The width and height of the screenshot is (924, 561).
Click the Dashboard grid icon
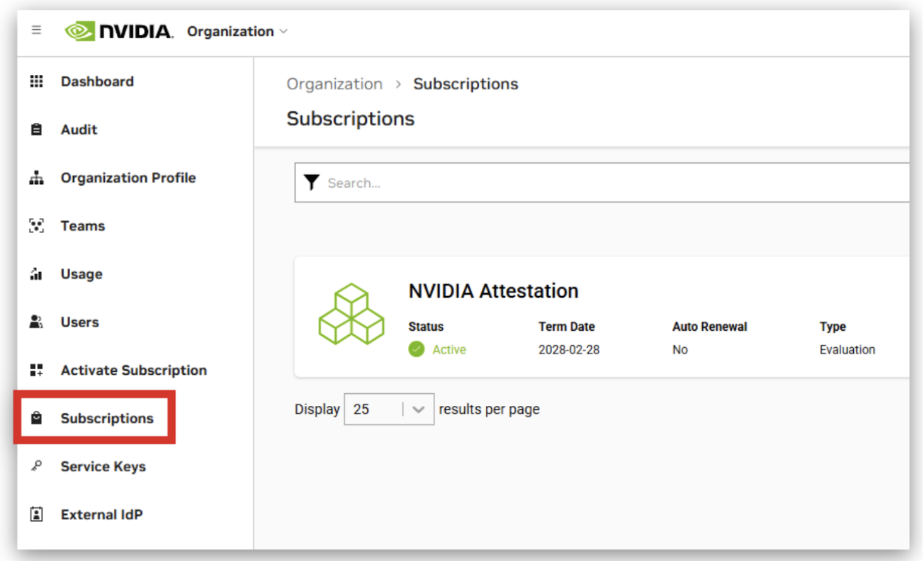(x=36, y=81)
